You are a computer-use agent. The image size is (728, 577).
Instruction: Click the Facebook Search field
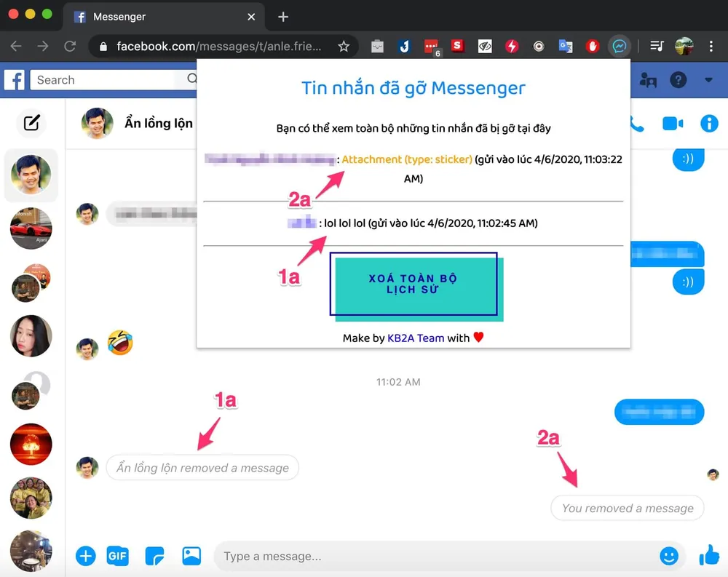(x=109, y=80)
